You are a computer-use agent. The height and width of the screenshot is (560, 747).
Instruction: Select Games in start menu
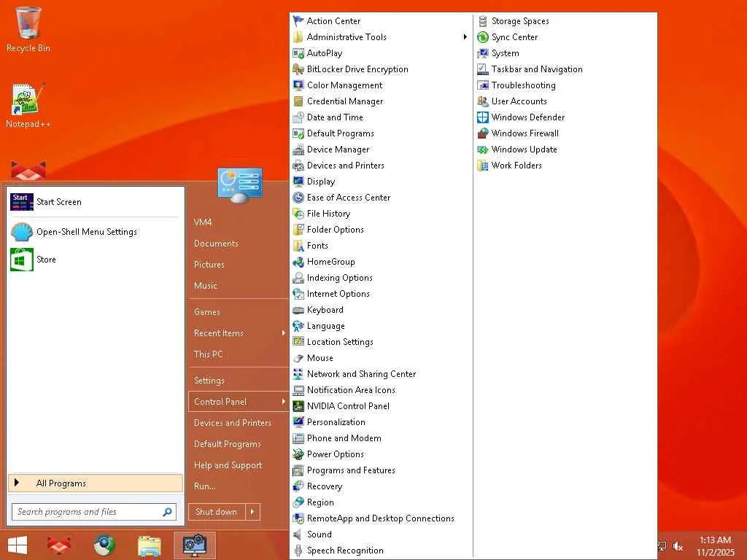207,312
